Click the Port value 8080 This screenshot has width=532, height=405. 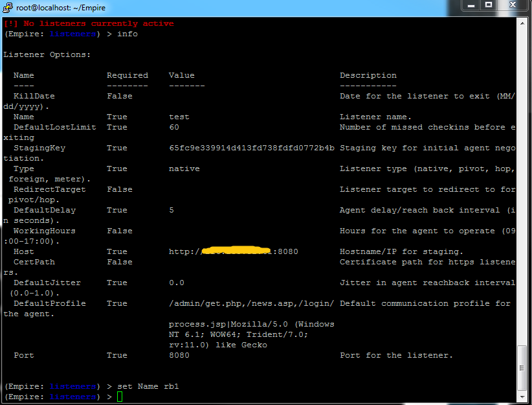click(179, 354)
